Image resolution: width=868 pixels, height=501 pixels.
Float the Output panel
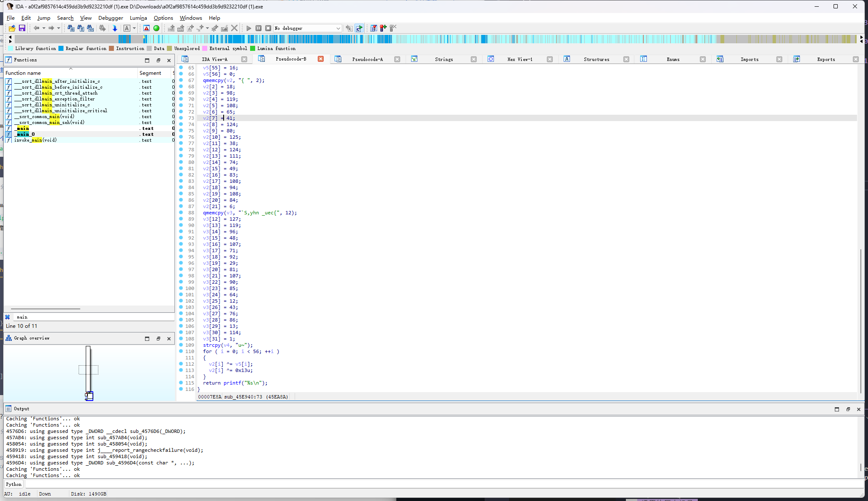848,409
